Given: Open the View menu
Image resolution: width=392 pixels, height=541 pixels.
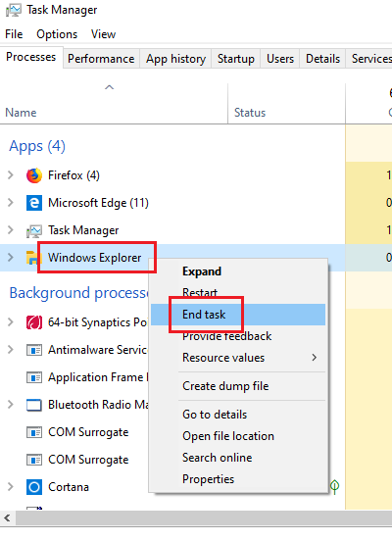Looking at the screenshot, I should 103,34.
